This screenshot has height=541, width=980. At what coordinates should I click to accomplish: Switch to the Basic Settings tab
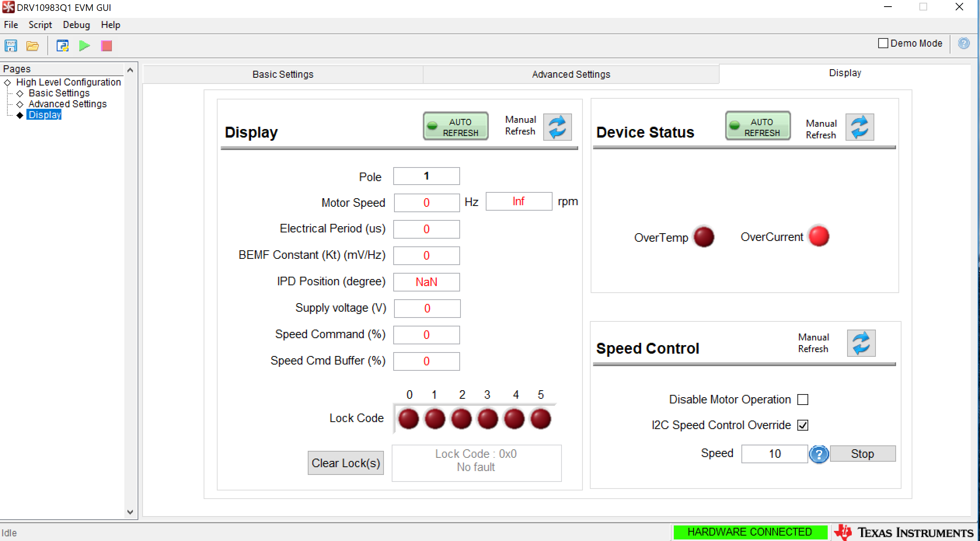point(283,74)
